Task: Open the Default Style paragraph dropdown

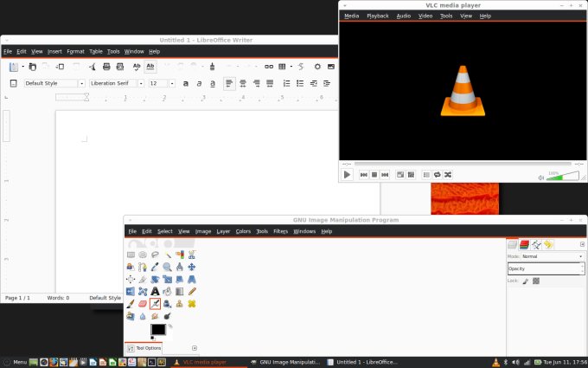Action: click(x=83, y=83)
